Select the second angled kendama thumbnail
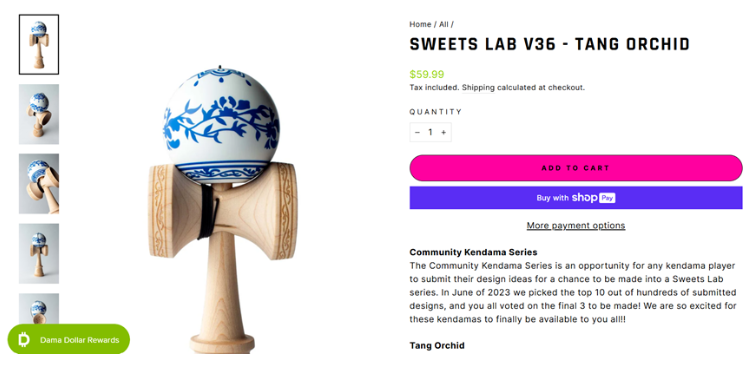The width and height of the screenshot is (754, 370). tap(39, 114)
